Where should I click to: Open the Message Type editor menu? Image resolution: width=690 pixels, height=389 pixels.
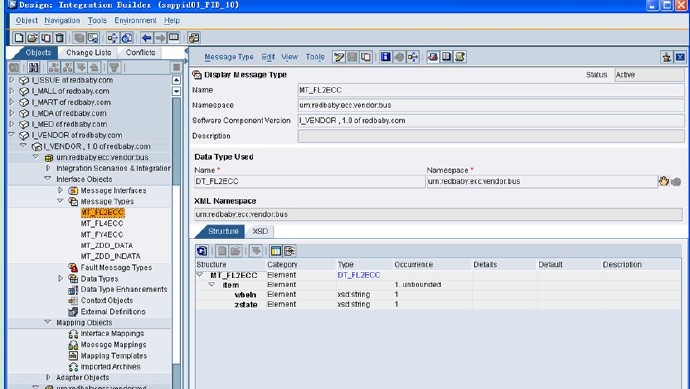[229, 57]
